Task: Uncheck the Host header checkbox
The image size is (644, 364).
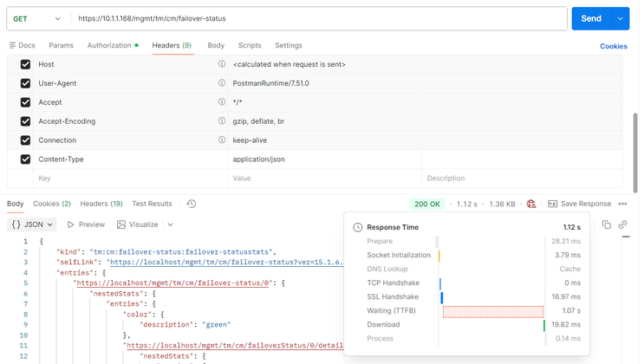Action: (25, 64)
